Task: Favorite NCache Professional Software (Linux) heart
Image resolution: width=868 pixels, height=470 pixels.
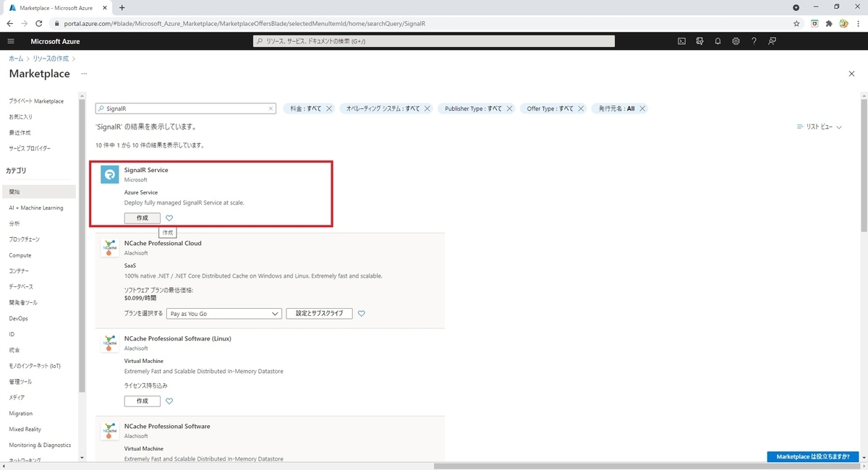Action: click(169, 401)
